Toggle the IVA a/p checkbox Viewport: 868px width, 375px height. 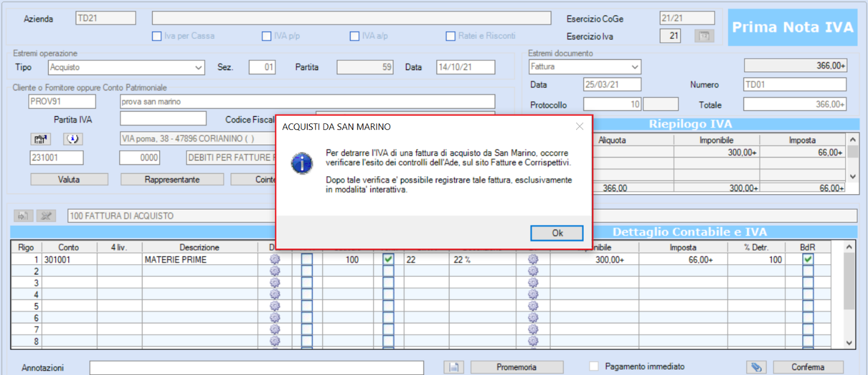(355, 36)
